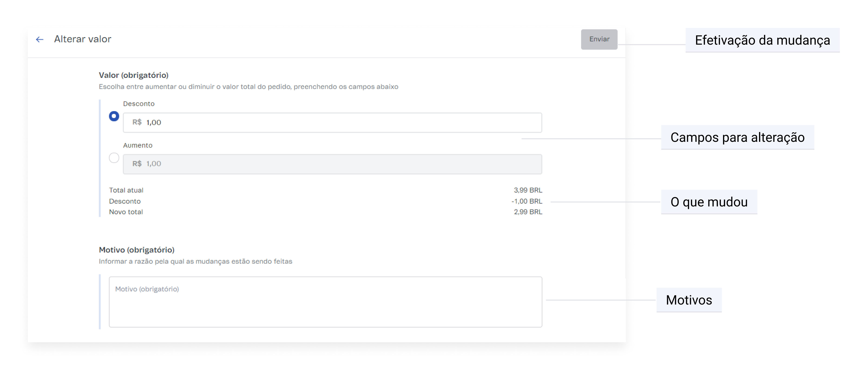Select the Aumento radio button

click(x=114, y=158)
